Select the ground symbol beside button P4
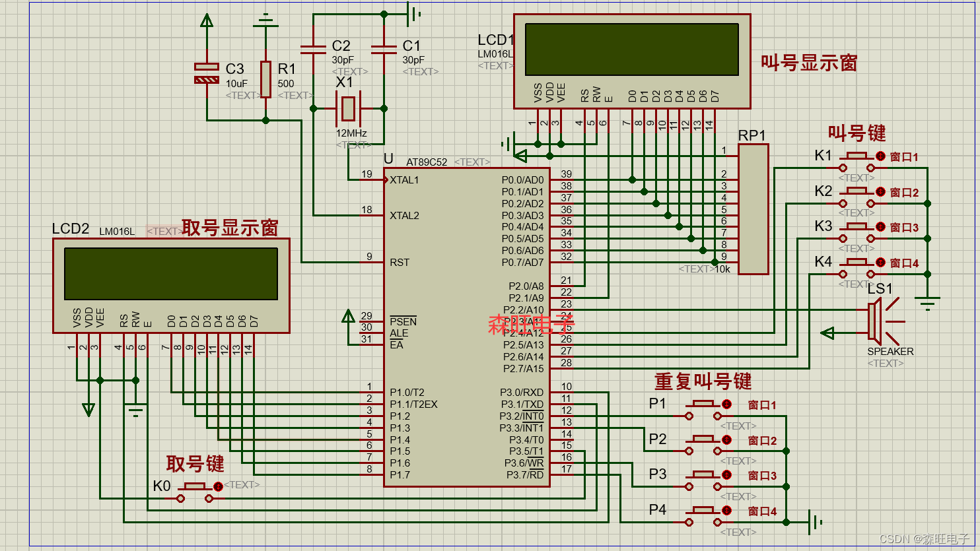 pos(816,522)
